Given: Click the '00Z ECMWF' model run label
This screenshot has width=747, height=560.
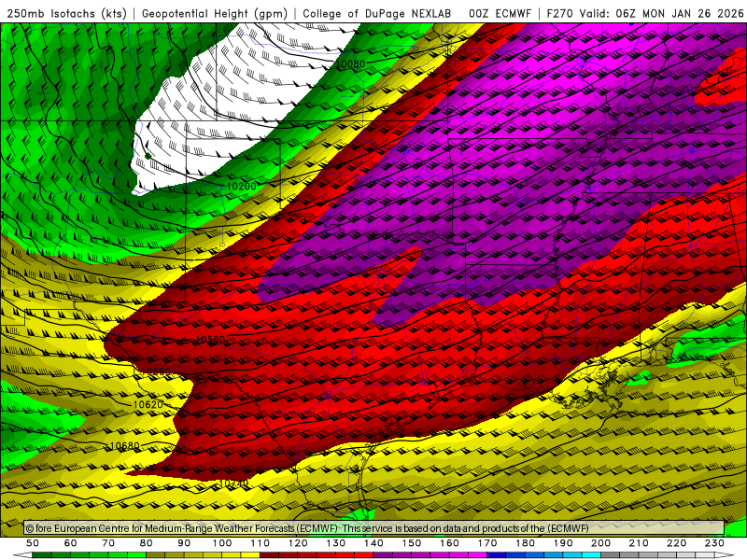Looking at the screenshot, I should pos(500,13).
